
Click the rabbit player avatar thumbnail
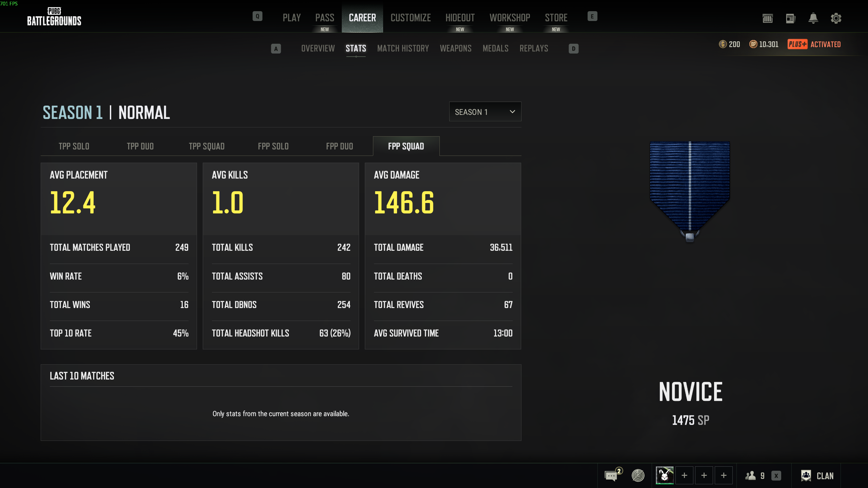pyautogui.click(x=665, y=475)
